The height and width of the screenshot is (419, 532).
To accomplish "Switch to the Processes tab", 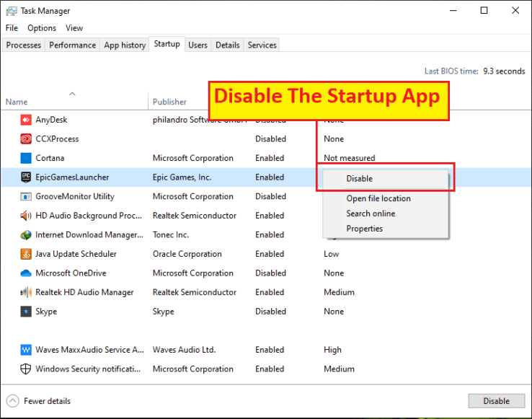I will point(23,45).
